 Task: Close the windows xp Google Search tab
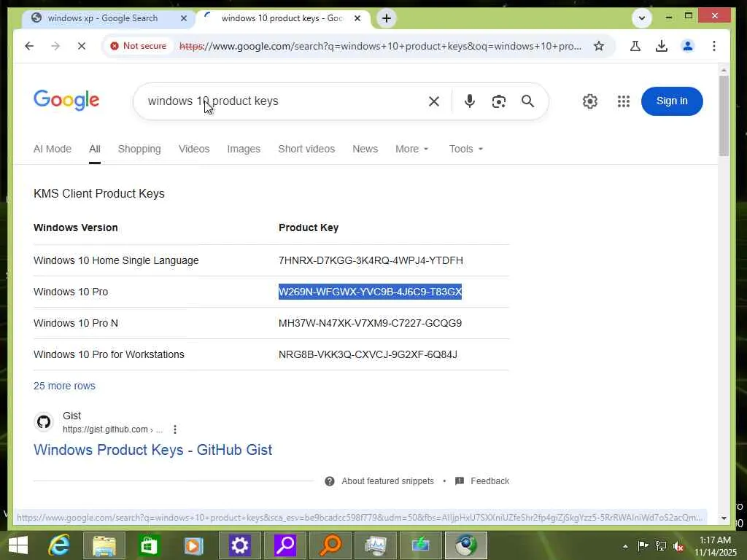click(x=184, y=18)
